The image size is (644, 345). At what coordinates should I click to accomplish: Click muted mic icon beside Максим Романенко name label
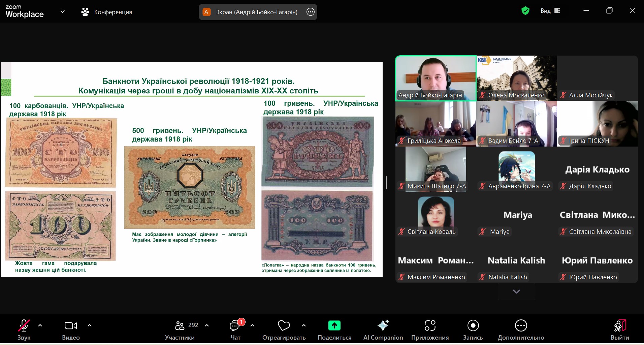401,277
